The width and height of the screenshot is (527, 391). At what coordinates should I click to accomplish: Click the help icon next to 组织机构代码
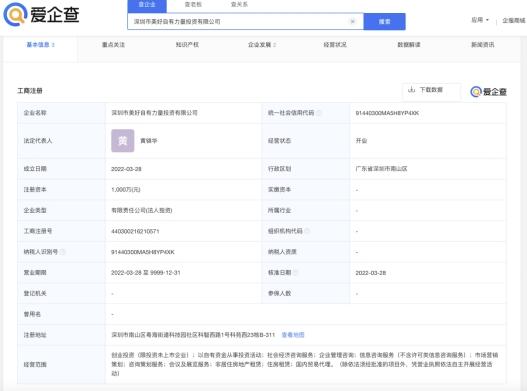[x=307, y=231]
